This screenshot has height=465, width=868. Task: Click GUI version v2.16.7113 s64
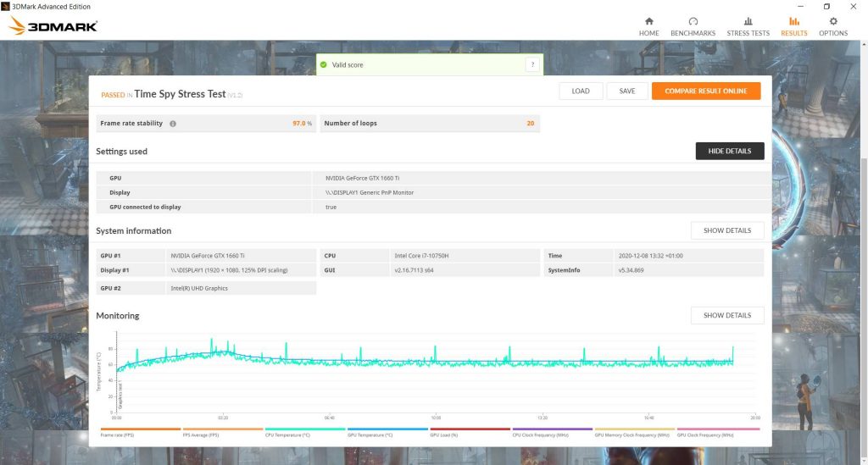(x=414, y=270)
